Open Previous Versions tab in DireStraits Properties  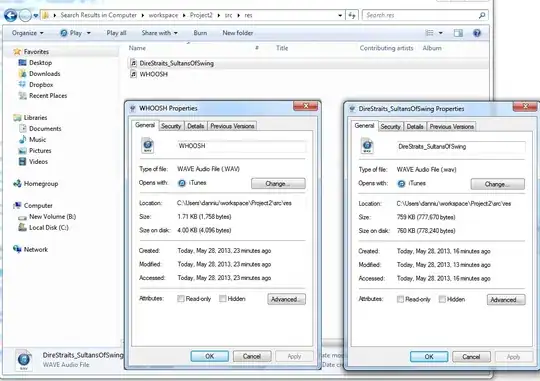point(451,127)
